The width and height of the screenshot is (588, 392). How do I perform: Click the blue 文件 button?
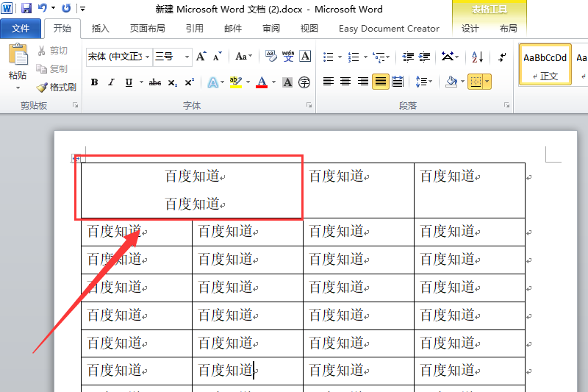click(x=21, y=29)
